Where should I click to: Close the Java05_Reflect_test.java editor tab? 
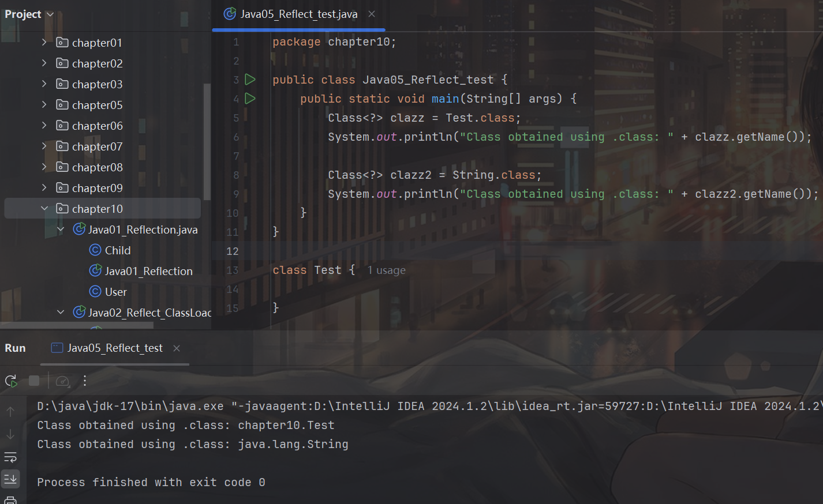click(372, 14)
